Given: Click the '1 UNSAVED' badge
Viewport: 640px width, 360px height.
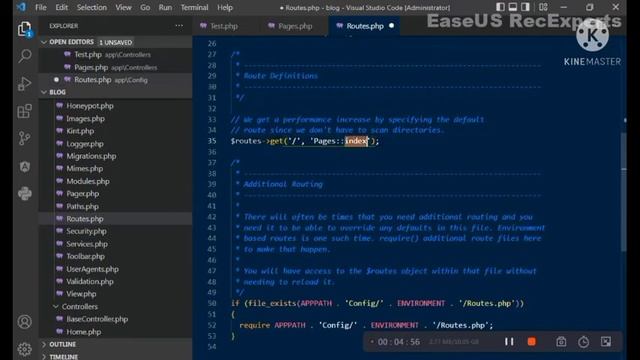Looking at the screenshot, I should (116, 42).
